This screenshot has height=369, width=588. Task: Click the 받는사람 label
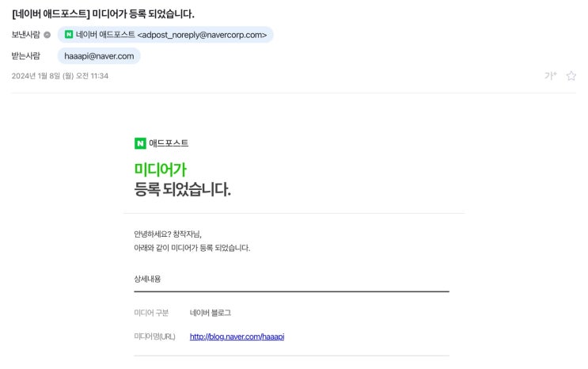(26, 55)
